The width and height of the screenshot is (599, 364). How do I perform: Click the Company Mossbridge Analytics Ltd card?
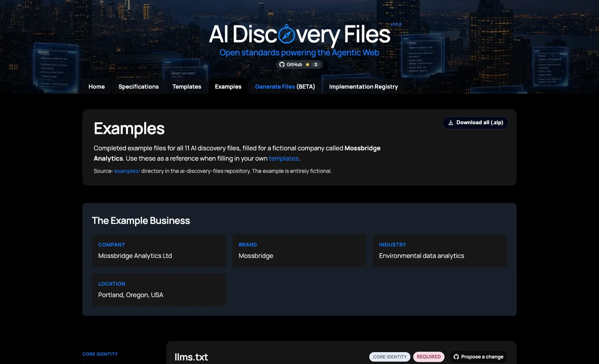click(x=159, y=250)
